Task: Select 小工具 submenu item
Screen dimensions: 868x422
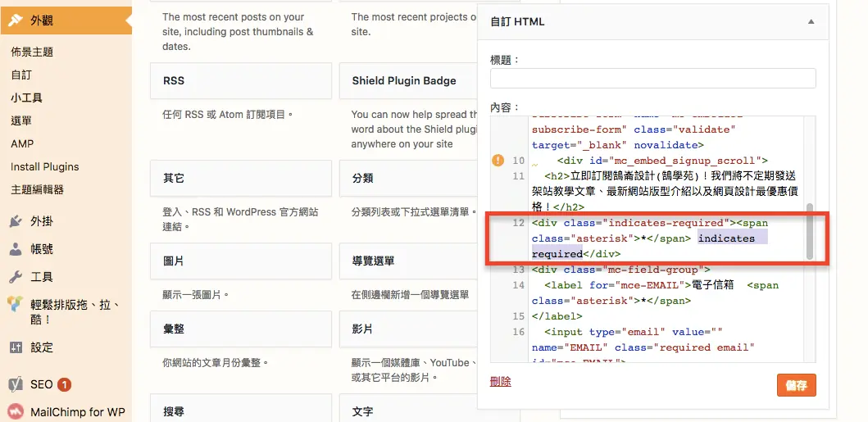Action: pyautogui.click(x=26, y=98)
